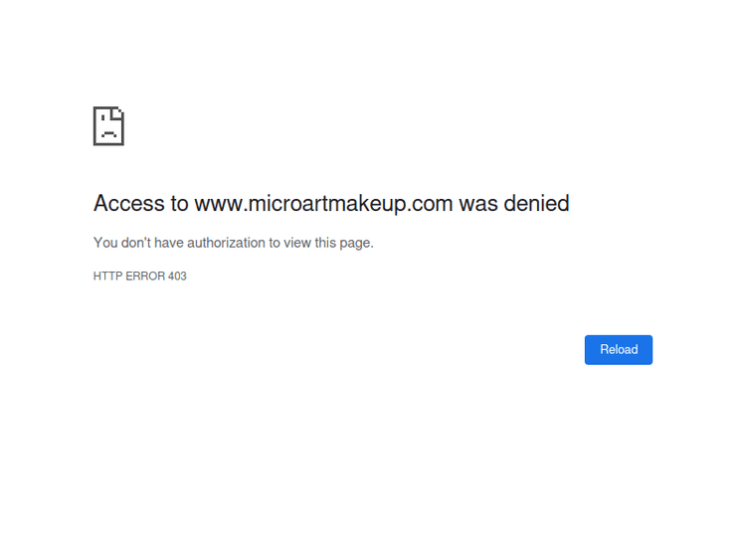This screenshot has height=560, width=746.
Task: Click the "You don't have authorization" message
Action: [233, 243]
